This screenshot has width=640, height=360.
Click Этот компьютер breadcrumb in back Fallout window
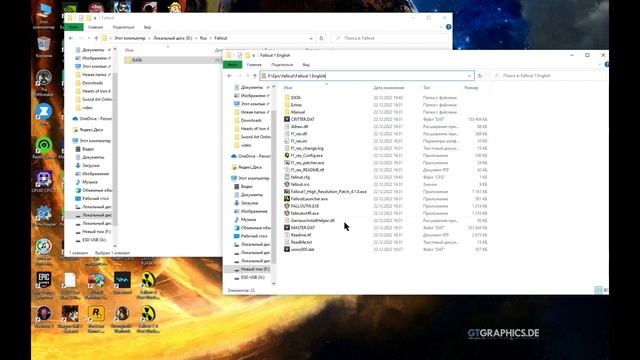[130, 38]
